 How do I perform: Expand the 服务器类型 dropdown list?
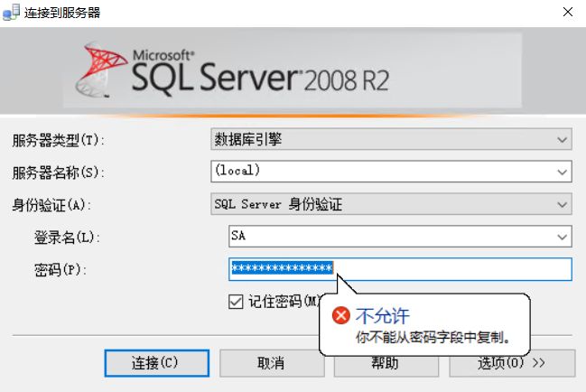[563, 140]
